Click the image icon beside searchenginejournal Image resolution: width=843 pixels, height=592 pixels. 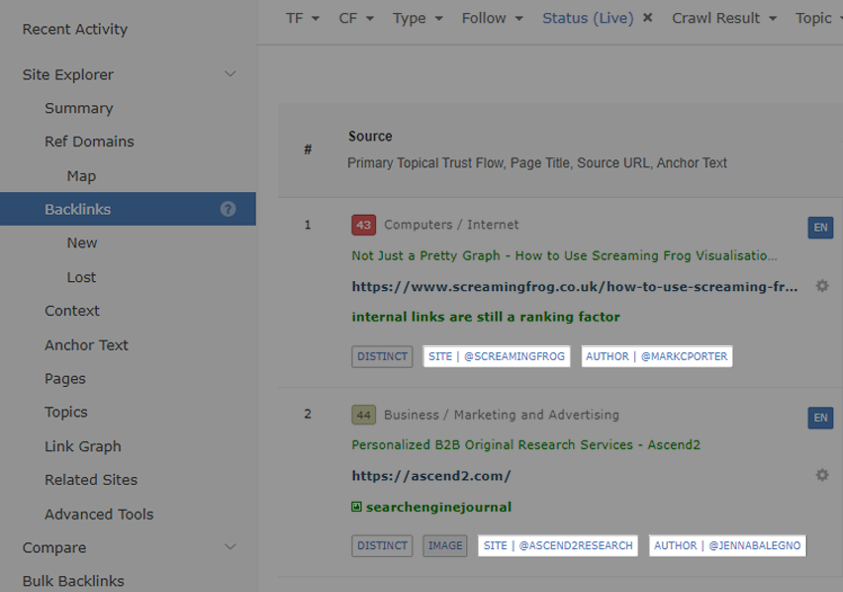coord(355,507)
